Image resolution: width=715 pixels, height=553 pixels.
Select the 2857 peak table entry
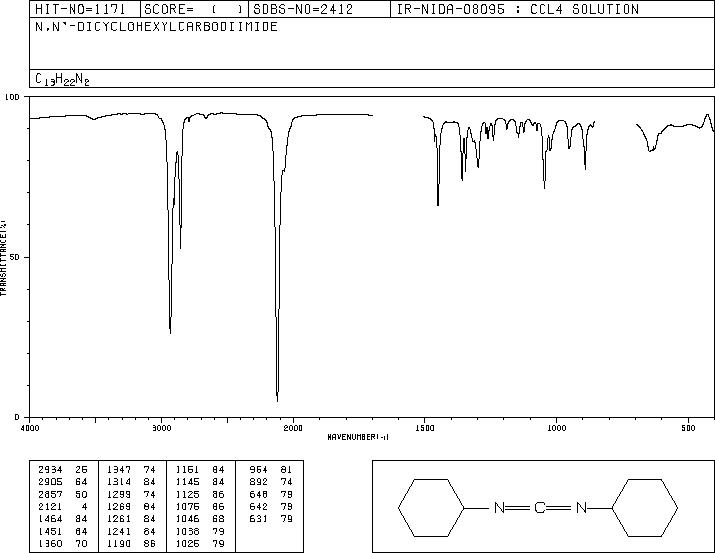click(63, 494)
